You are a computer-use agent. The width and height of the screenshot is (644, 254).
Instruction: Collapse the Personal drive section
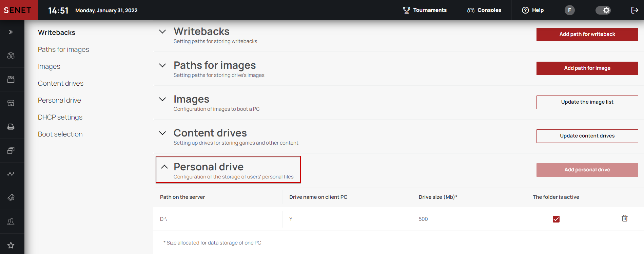tap(164, 167)
